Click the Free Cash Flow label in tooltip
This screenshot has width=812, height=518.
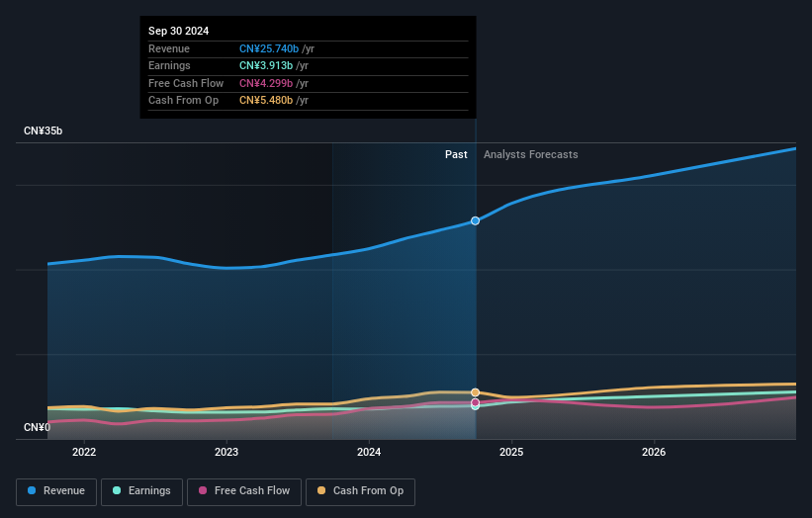[x=186, y=83]
